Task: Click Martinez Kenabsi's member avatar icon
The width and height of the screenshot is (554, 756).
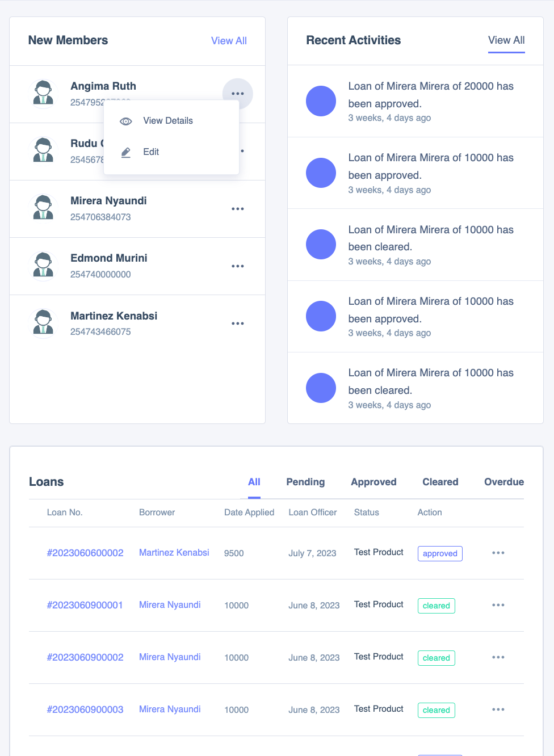Action: pos(43,323)
